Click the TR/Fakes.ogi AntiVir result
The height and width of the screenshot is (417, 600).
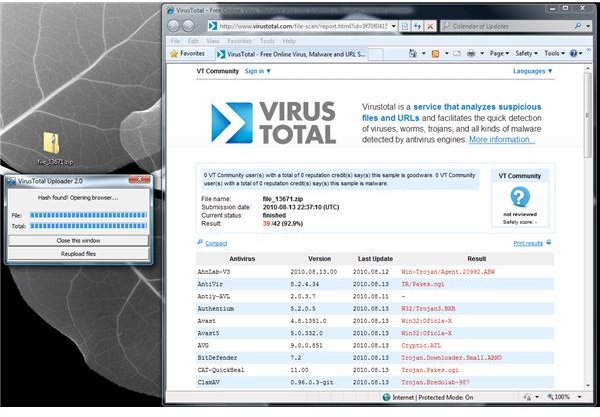422,284
